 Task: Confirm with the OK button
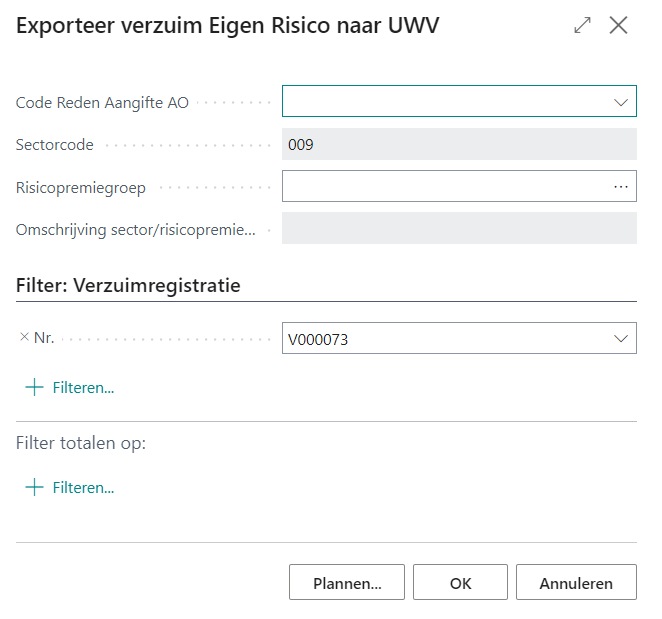coord(460,583)
